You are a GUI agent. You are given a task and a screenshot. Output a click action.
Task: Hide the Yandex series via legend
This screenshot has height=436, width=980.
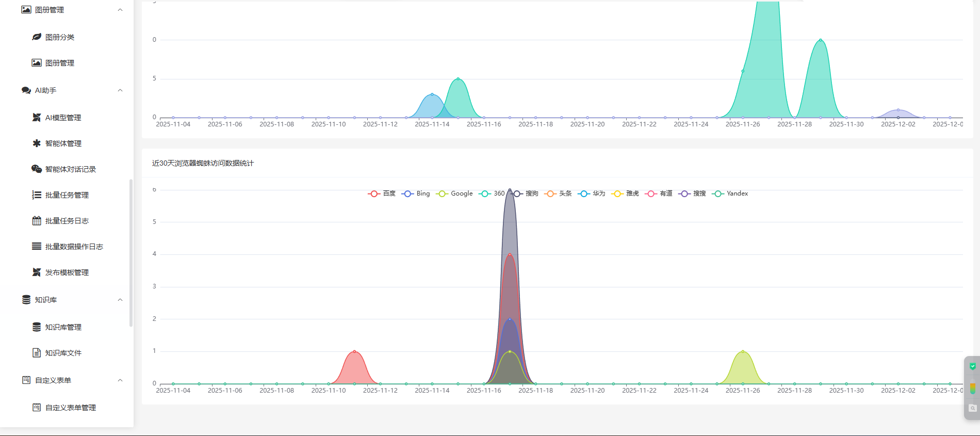pos(730,193)
